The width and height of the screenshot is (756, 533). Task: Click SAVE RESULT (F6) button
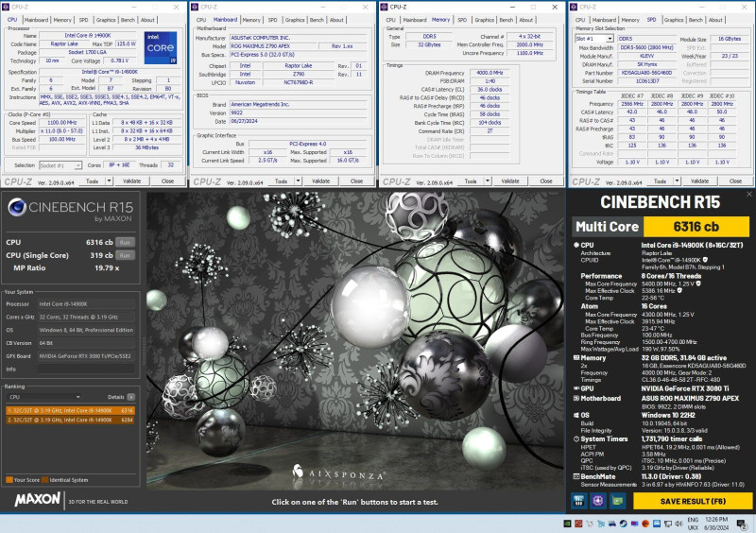pyautogui.click(x=693, y=501)
